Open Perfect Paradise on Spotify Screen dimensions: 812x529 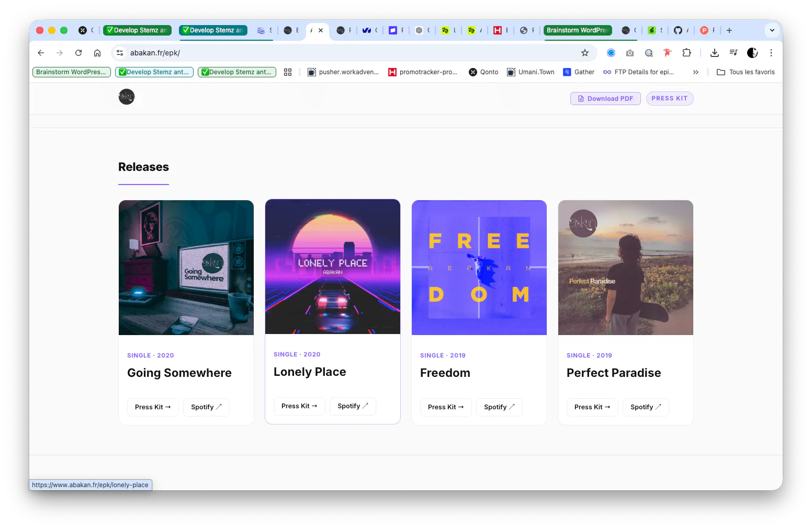point(646,407)
